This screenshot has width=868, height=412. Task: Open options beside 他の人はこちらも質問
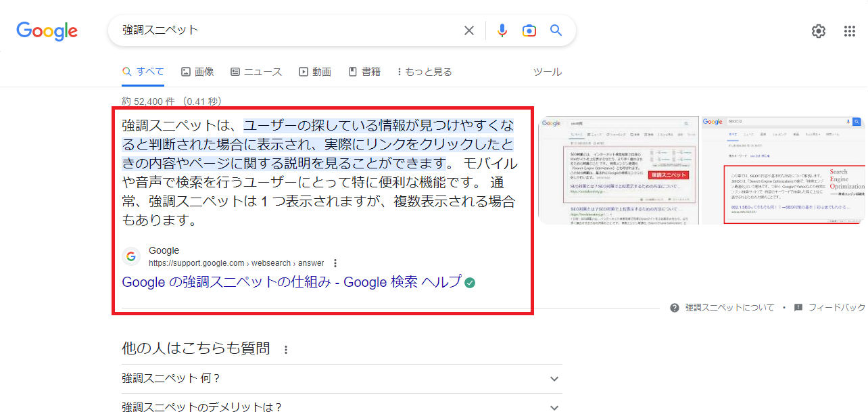286,350
